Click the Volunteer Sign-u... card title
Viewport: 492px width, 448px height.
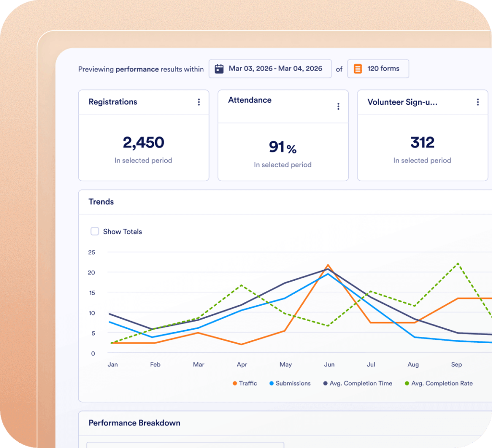402,102
